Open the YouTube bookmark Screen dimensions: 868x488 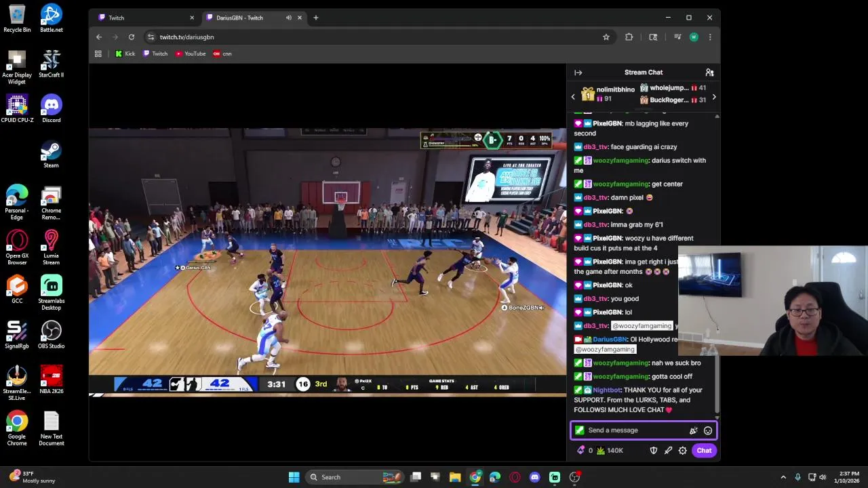(191, 54)
